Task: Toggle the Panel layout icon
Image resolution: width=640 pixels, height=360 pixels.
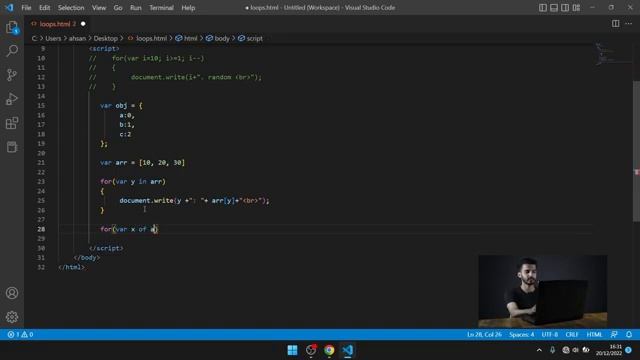Action: [x=553, y=7]
